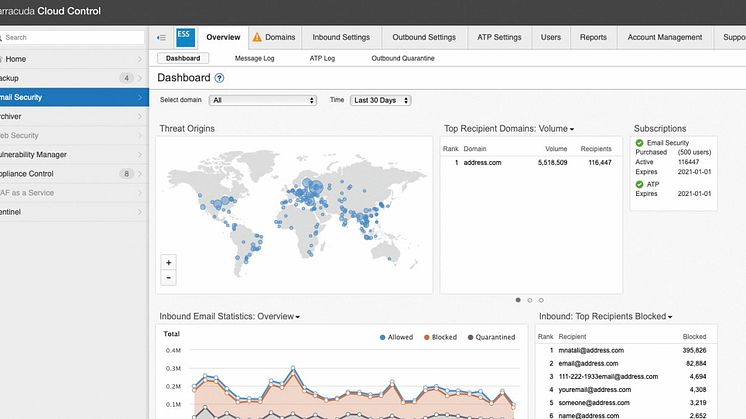The height and width of the screenshot is (419, 746).
Task: Open the Users tab
Action: (x=550, y=38)
